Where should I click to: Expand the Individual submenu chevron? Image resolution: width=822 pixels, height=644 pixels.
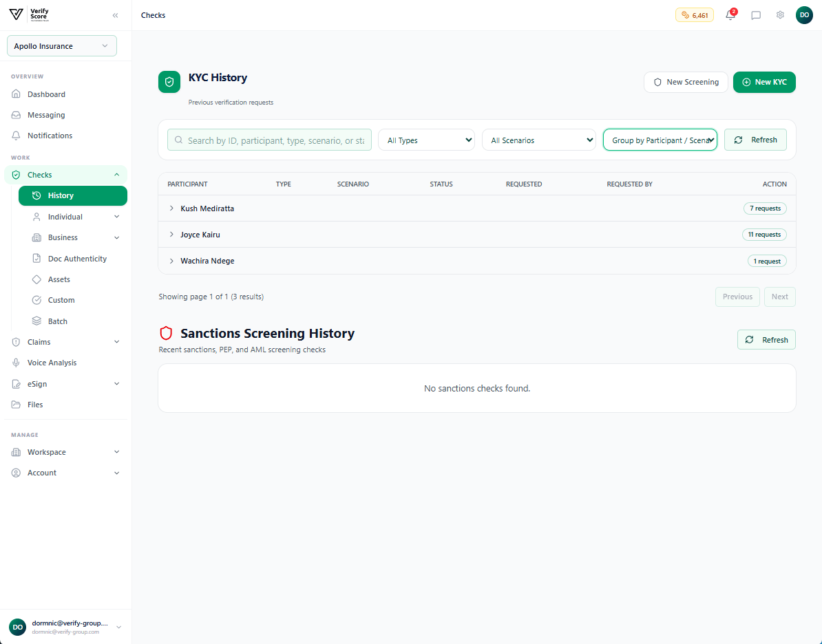pyautogui.click(x=117, y=217)
